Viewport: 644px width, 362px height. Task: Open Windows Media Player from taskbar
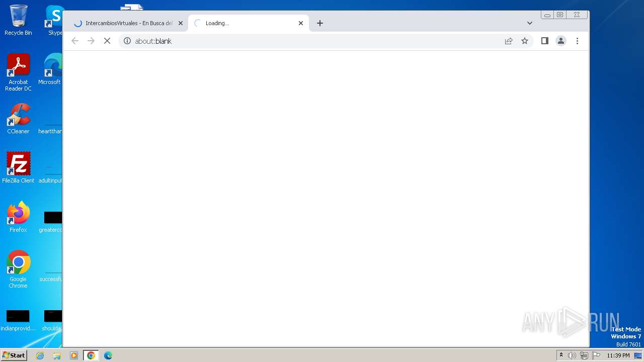click(x=74, y=355)
